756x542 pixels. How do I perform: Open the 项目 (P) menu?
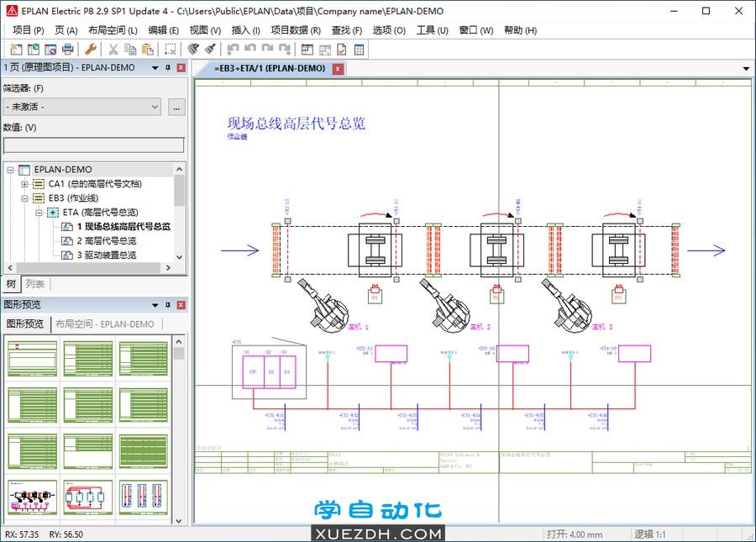28,30
